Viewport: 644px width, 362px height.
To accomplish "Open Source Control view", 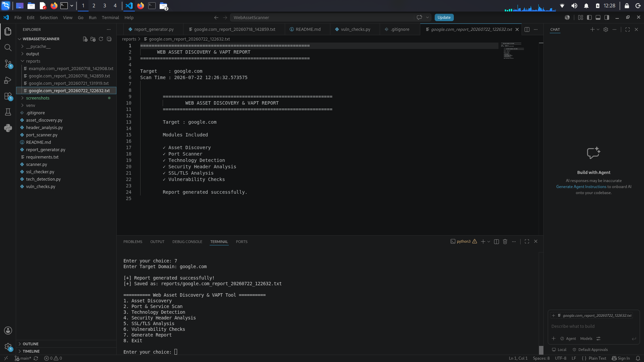I will (8, 64).
